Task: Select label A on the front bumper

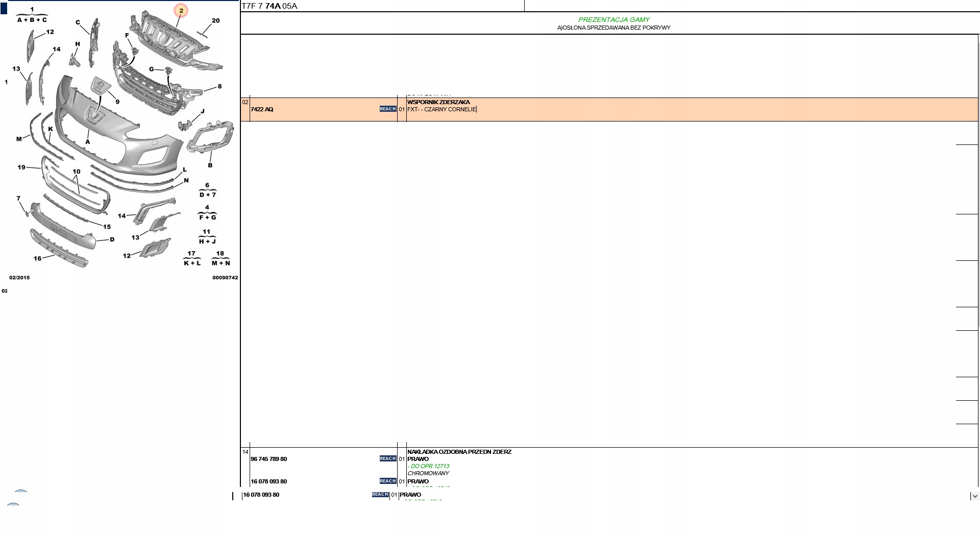Action: pyautogui.click(x=88, y=141)
